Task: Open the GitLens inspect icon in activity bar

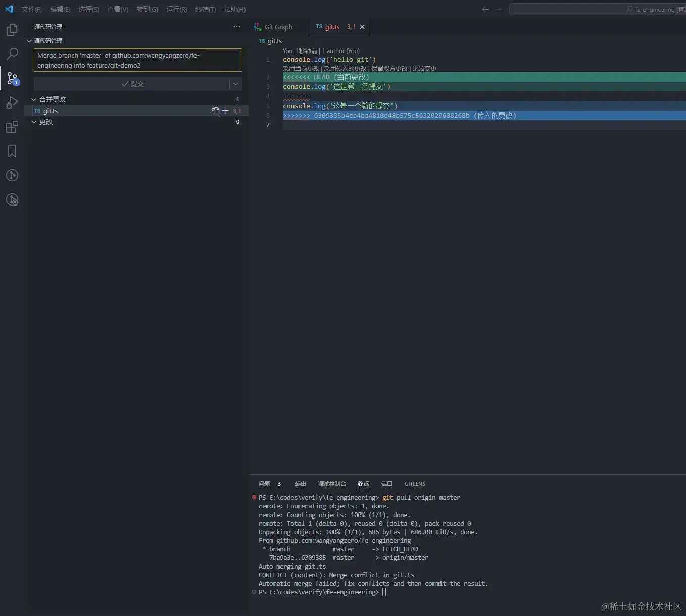Action: coord(12,199)
